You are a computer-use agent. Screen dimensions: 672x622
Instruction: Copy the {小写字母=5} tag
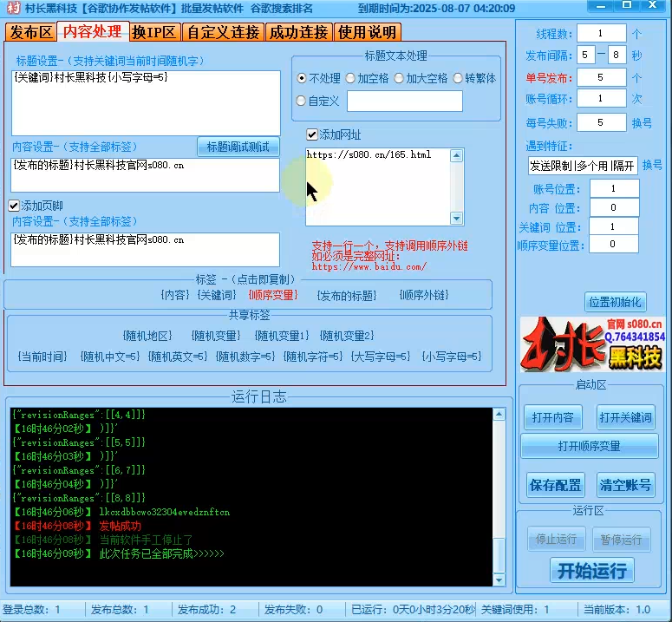[452, 357]
